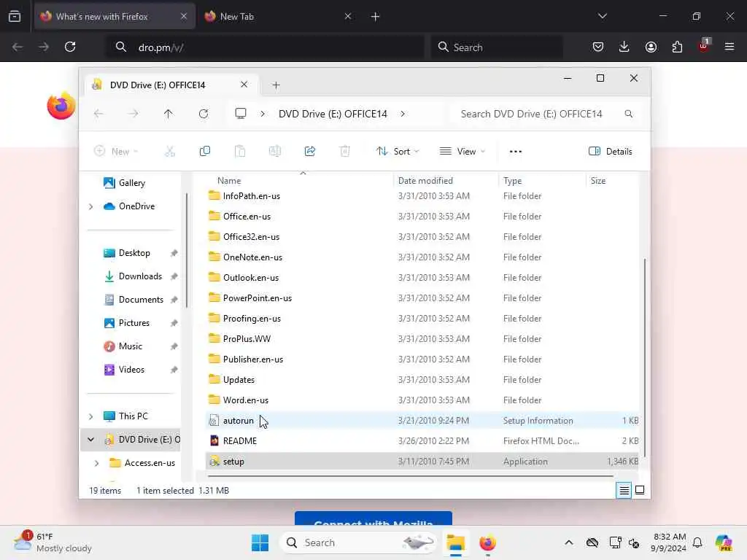
Task: Open Documents in the navigation pane
Action: 141,300
